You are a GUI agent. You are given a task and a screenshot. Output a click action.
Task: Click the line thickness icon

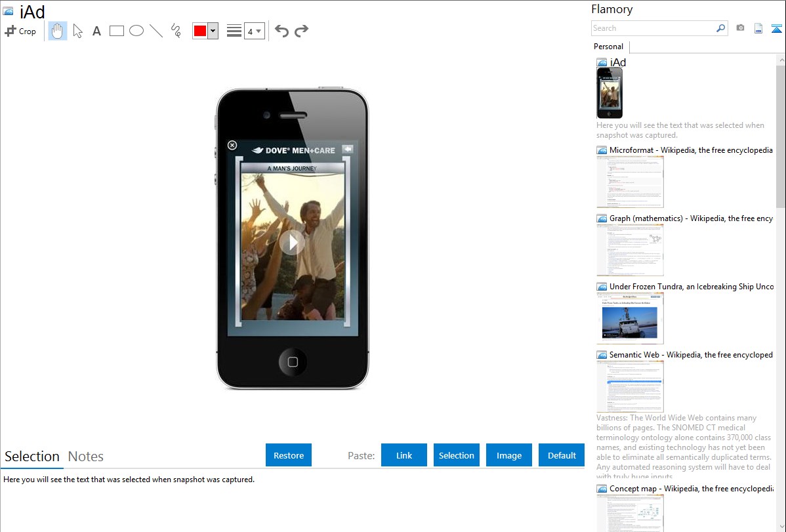(x=234, y=31)
